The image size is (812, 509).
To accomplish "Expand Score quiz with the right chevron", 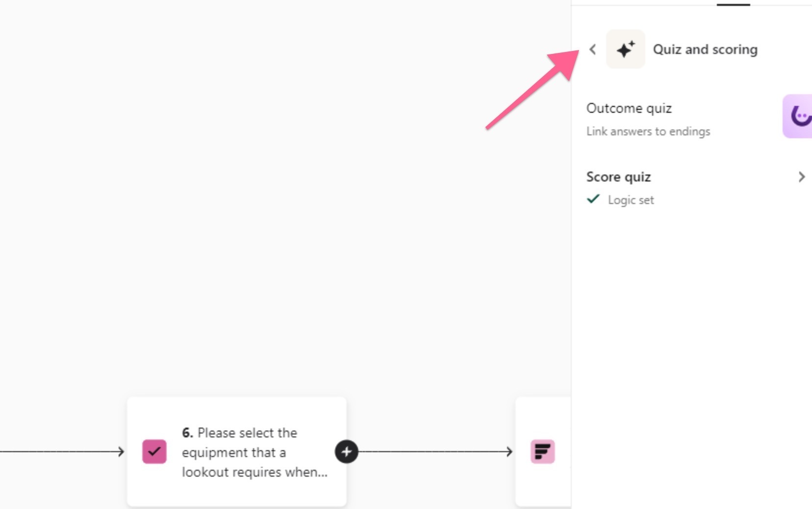I will 802,177.
